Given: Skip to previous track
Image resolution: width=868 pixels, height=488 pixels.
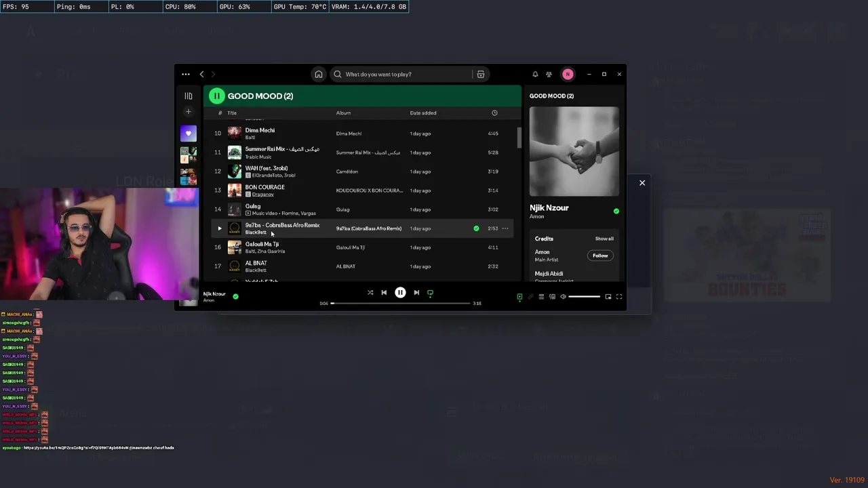Looking at the screenshot, I should click(384, 293).
